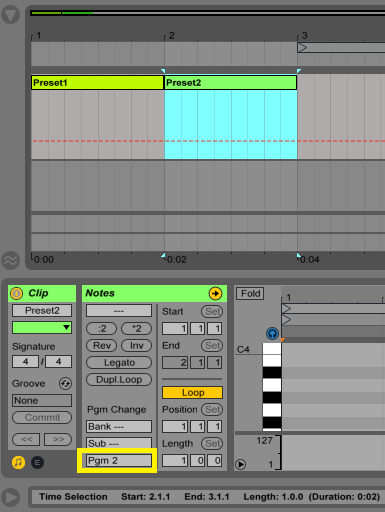The height and width of the screenshot is (512, 385).
Task: Open the Groove hot-swap button
Action: click(x=65, y=383)
